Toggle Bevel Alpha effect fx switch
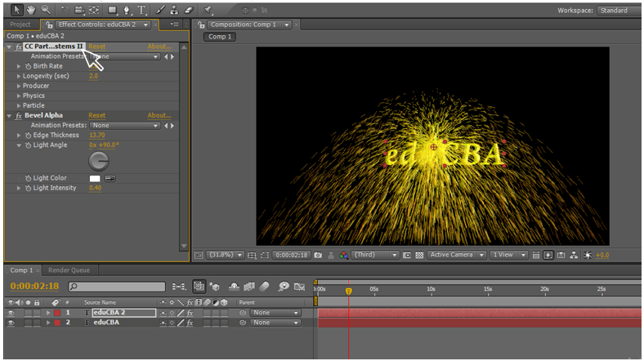The width and height of the screenshot is (644, 361). 19,116
